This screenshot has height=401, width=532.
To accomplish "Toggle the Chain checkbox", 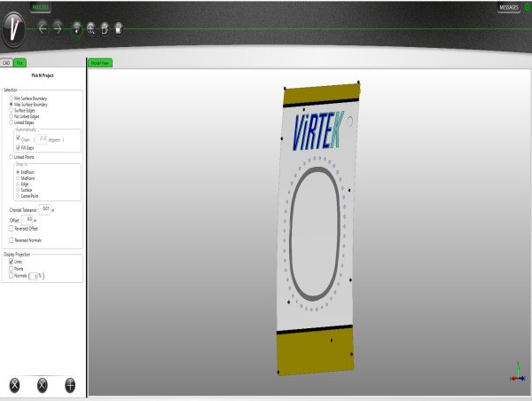I will coord(18,138).
